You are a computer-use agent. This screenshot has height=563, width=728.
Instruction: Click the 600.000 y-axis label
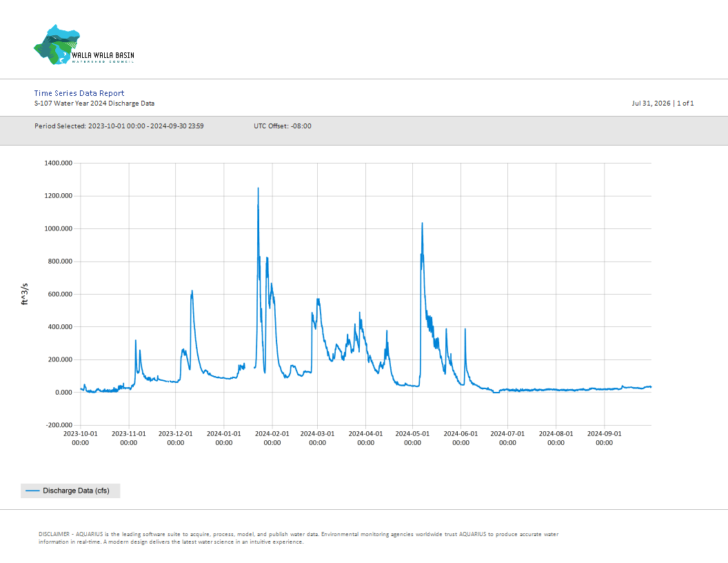pos(61,294)
